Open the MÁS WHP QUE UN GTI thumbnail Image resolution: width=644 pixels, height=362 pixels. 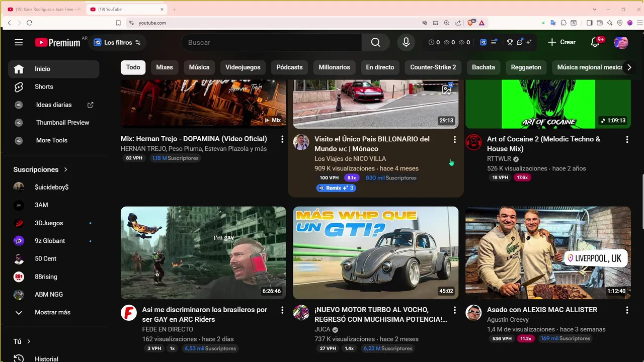pos(376,253)
